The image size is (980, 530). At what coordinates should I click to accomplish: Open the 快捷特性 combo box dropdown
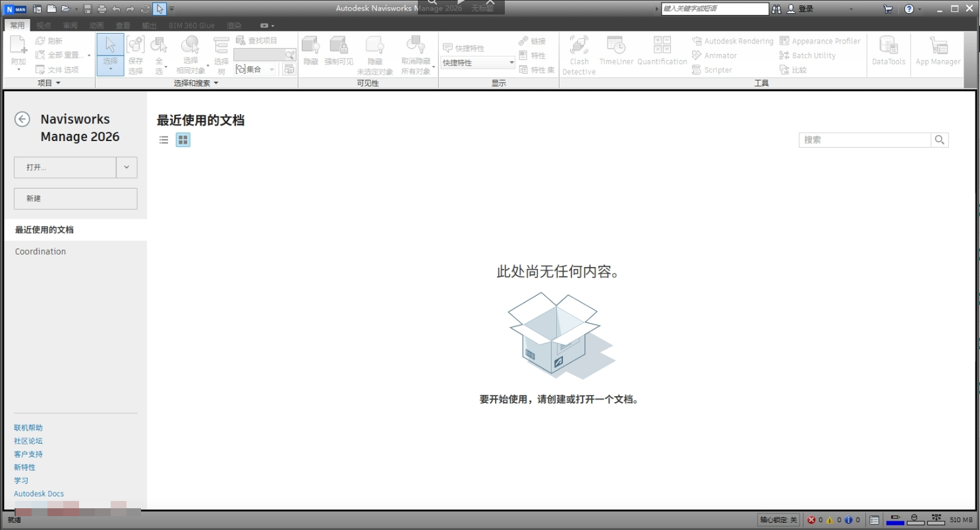pos(511,63)
